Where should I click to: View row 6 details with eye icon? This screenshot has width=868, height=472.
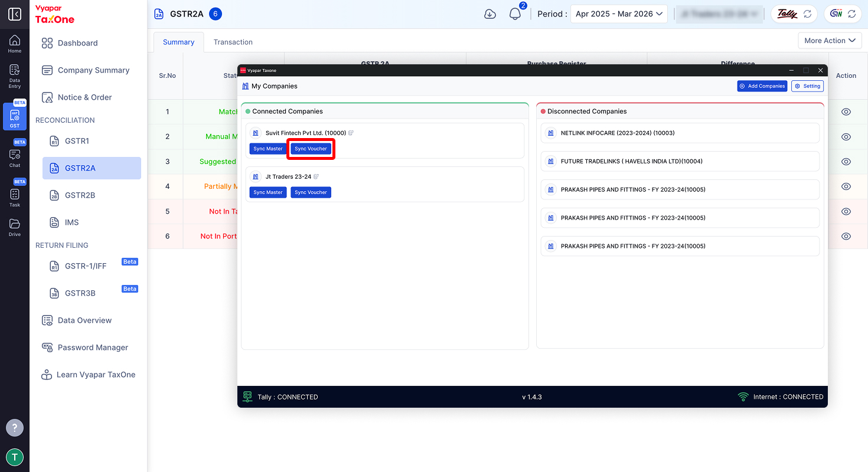846,236
